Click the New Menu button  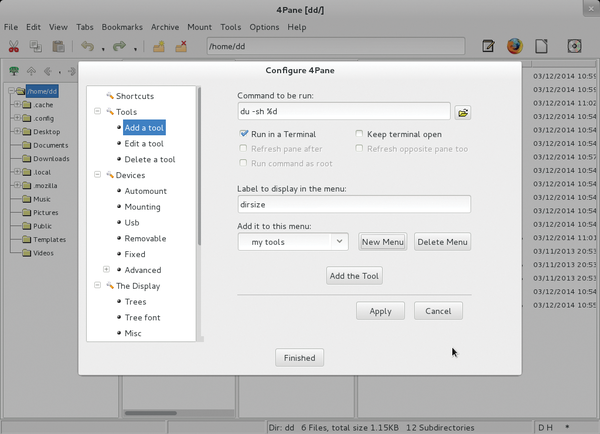click(x=383, y=242)
